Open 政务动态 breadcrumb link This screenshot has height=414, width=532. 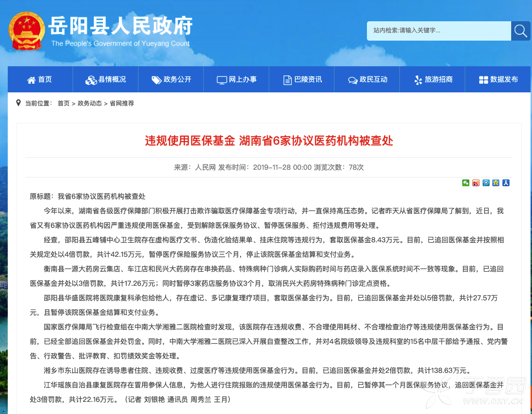pyautogui.click(x=90, y=103)
